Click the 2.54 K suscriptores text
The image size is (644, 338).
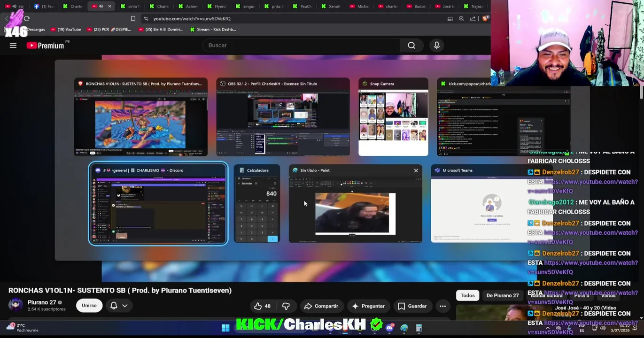(x=47, y=309)
